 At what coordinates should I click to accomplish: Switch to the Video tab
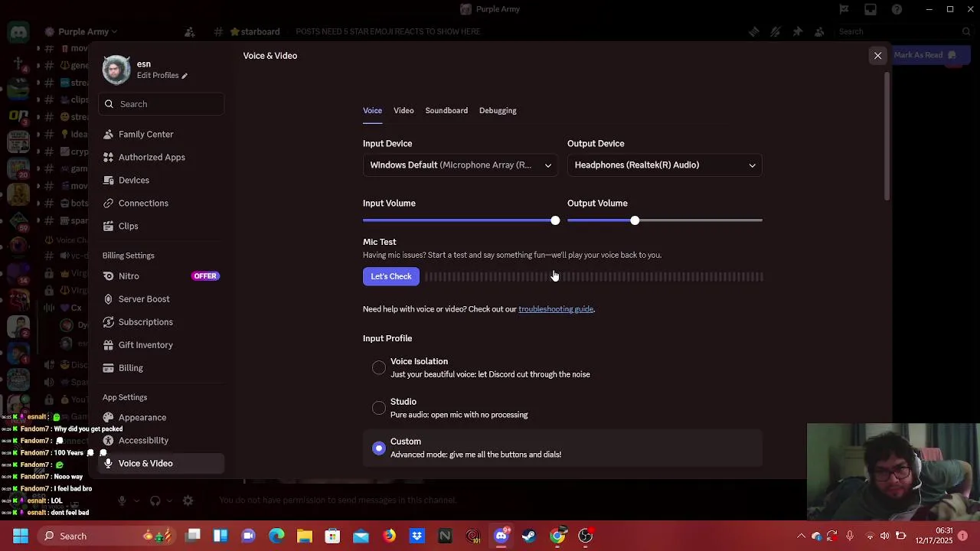[x=403, y=110]
